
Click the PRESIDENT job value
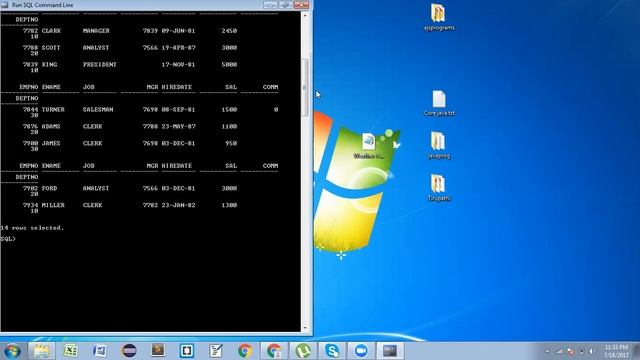pyautogui.click(x=100, y=64)
